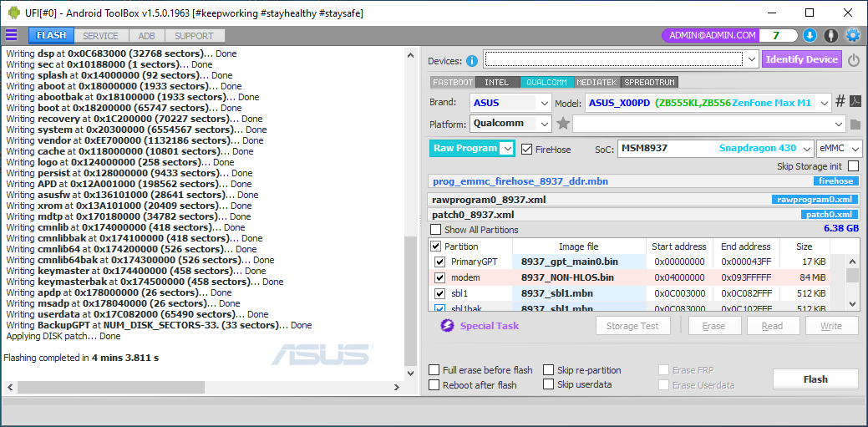Viewport: 868px width, 427px height.
Task: Click the patch0.xml file tag
Action: 830,215
